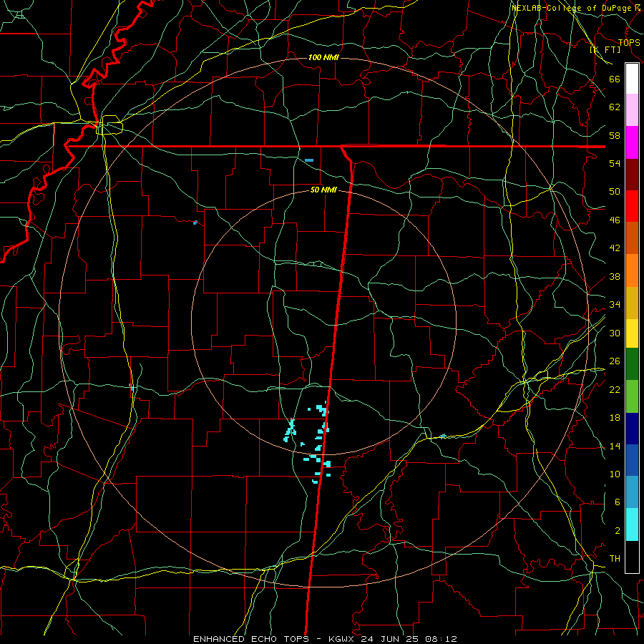
Task: Click the burnt orange 42-46 color band
Action: 632,238
